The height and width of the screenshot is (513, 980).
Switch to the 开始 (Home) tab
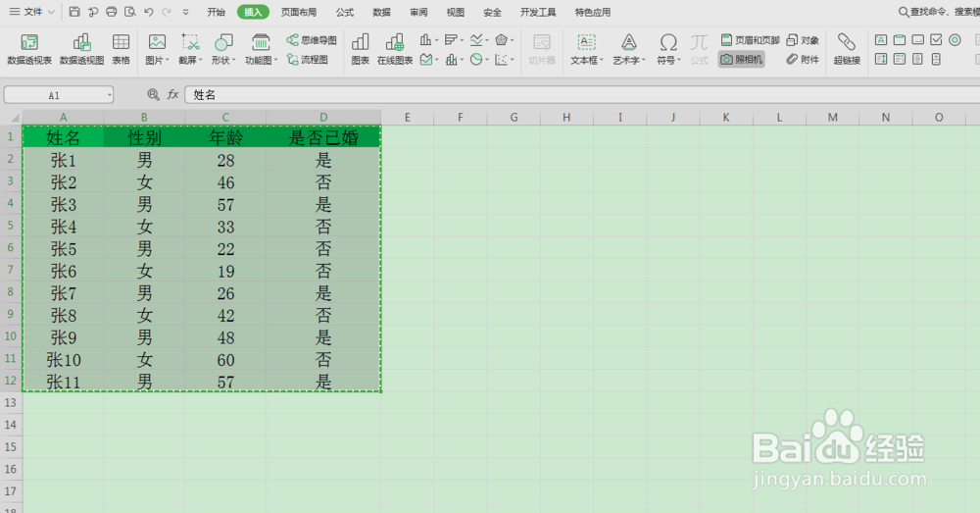[217, 12]
